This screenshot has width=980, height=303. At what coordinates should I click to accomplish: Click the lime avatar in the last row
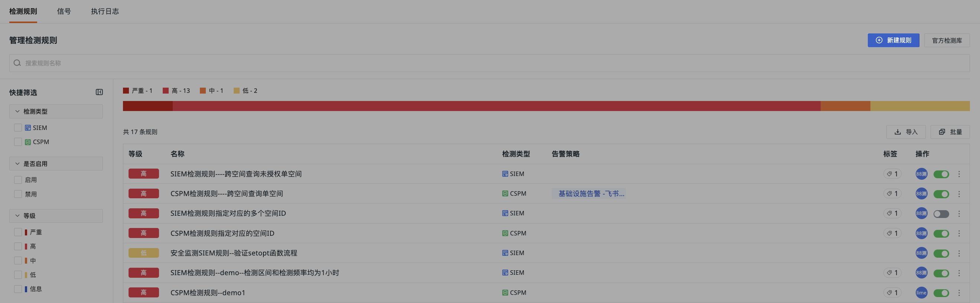[x=921, y=292]
